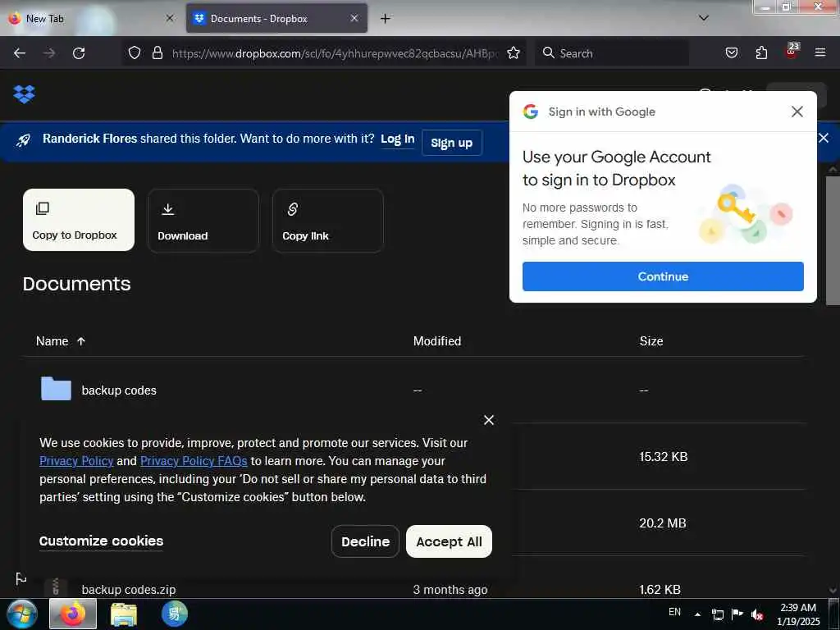
Task: Open the Pocket save icon
Action: point(731,53)
